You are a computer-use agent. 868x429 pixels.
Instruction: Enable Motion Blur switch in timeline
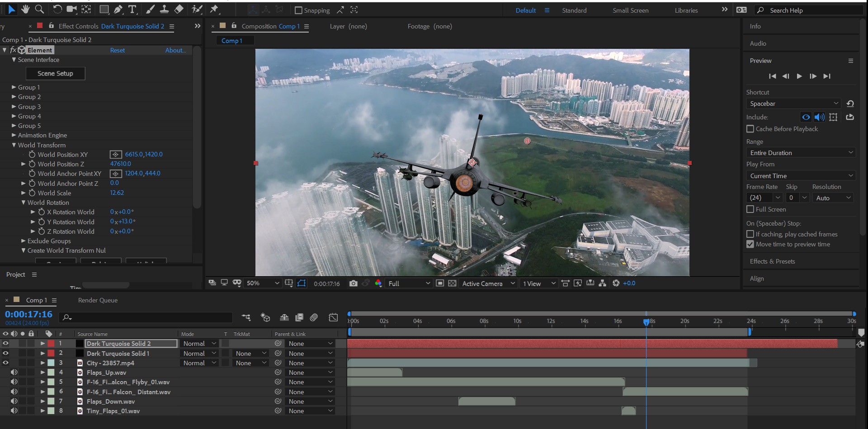pos(314,317)
